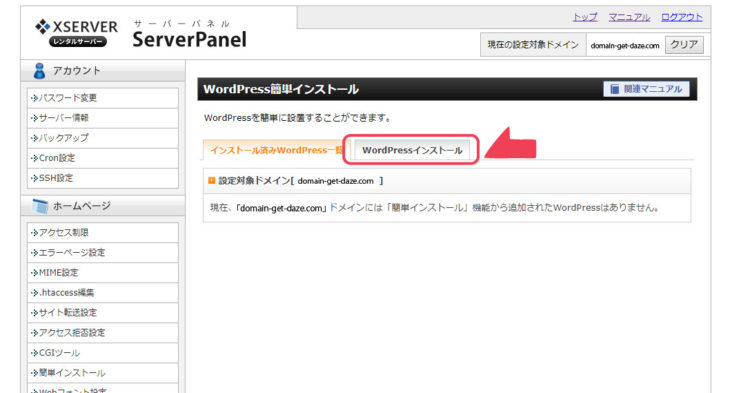
Task: Click the クリア button
Action: pos(684,45)
